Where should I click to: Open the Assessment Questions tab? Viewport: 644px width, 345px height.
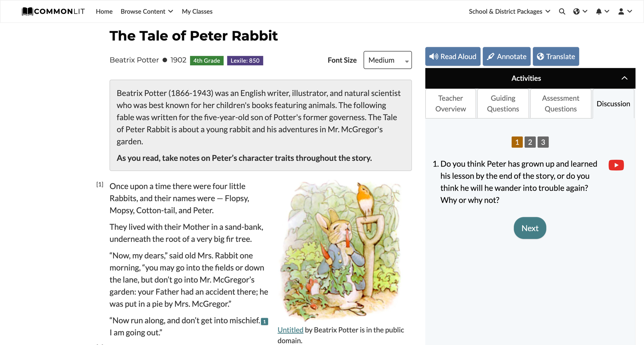tap(560, 103)
